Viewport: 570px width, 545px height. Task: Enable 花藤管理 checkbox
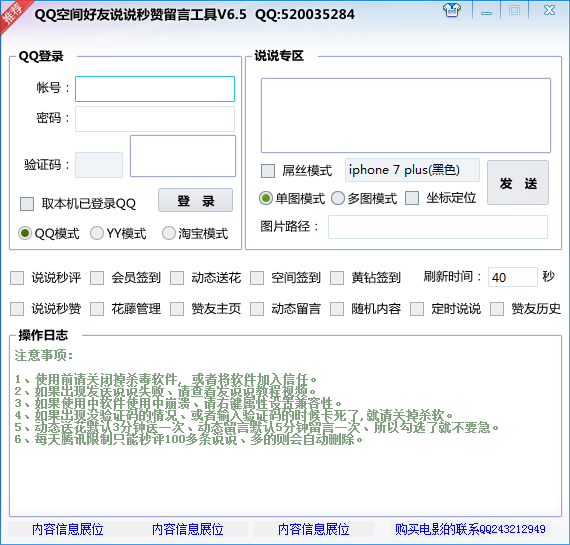(97, 309)
